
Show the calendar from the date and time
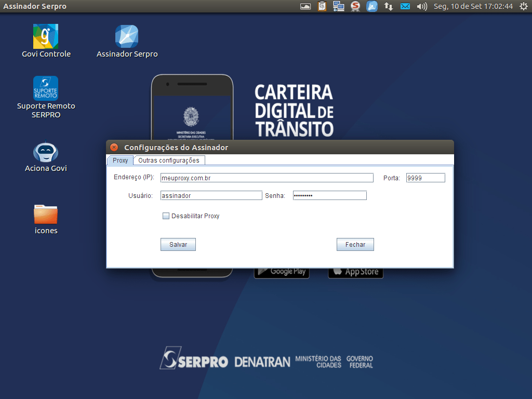coord(473,6)
